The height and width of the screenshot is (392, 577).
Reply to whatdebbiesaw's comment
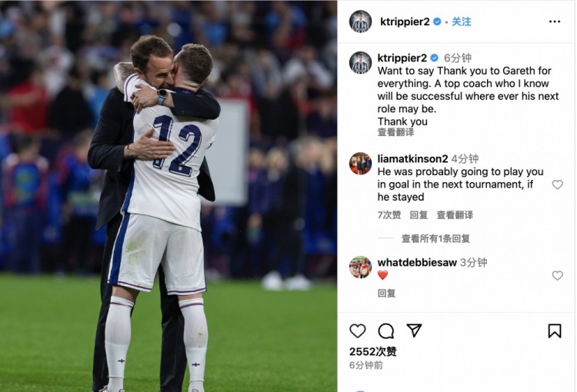[386, 293]
